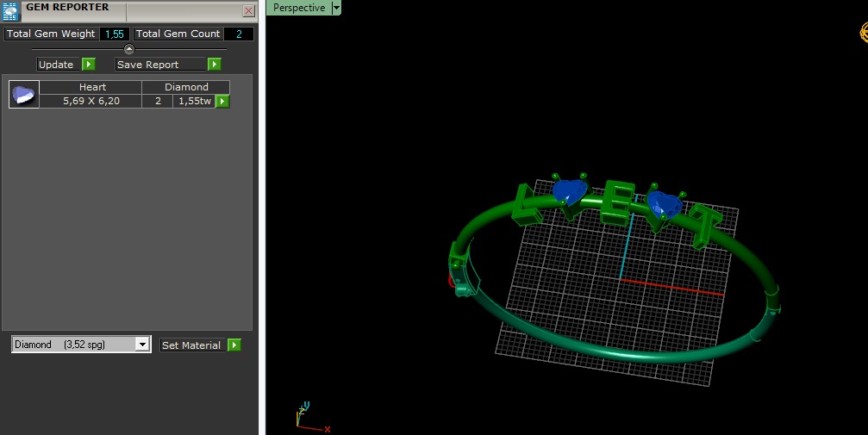Click the green arrow next to Update
Image resolution: width=868 pixels, height=435 pixels.
89,65
